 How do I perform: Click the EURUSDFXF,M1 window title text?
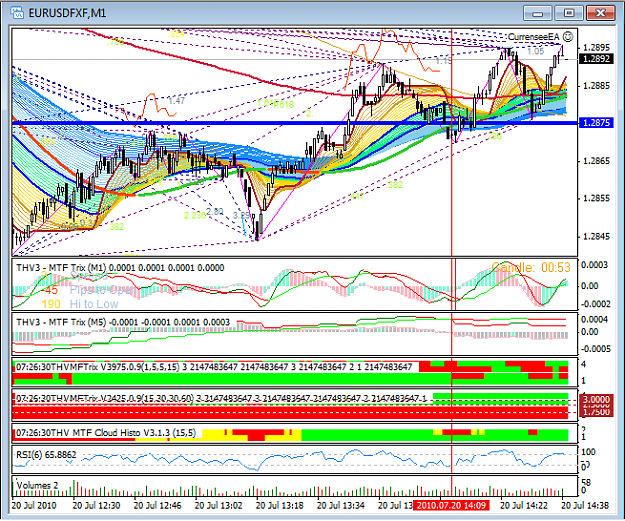pos(67,13)
